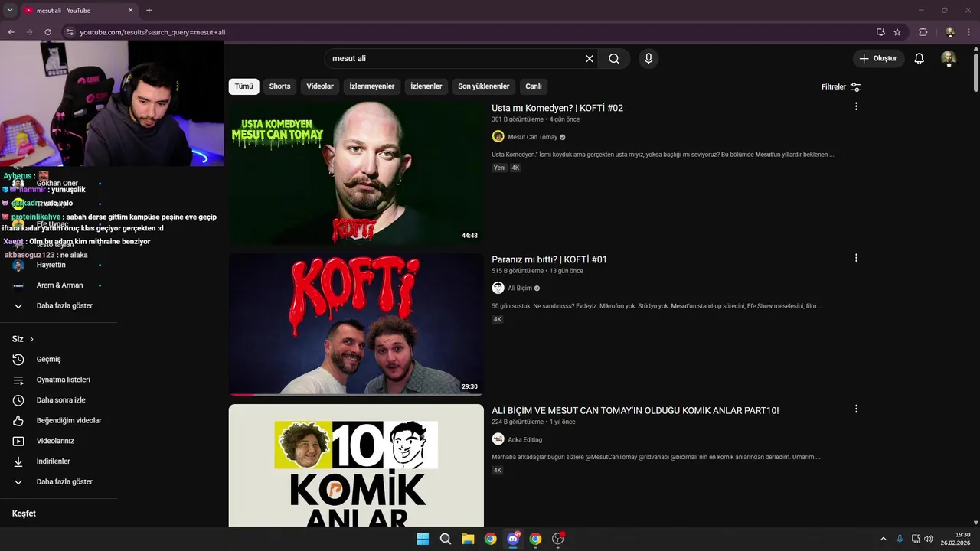The image size is (980, 551).
Task: Open the Mesut Can Tomay channel name link
Action: click(x=533, y=138)
